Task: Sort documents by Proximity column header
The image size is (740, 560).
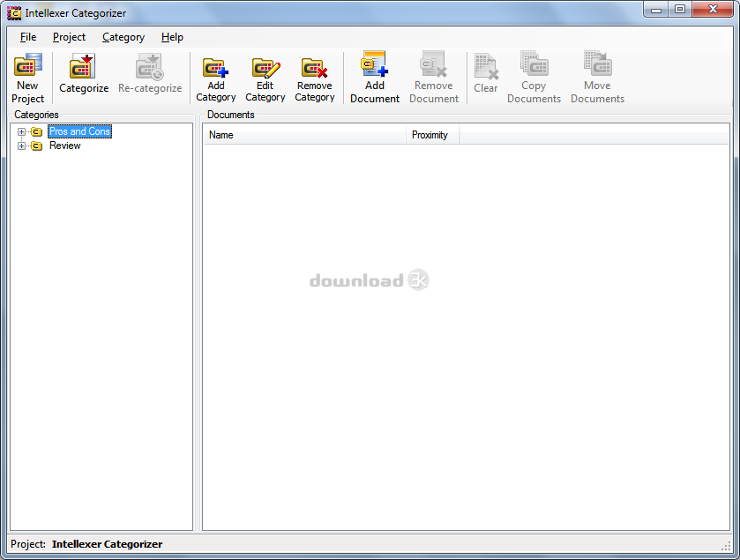Action: tap(433, 135)
